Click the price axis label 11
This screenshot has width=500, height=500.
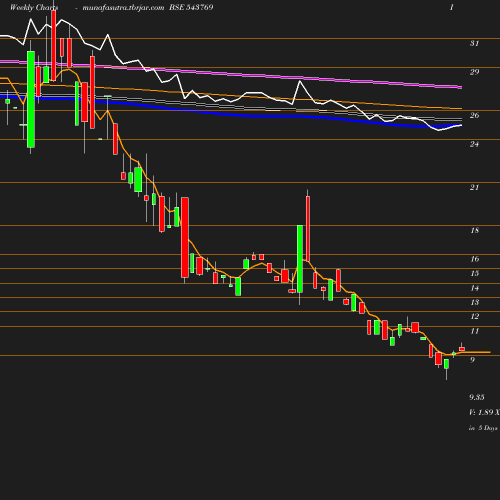click(474, 331)
